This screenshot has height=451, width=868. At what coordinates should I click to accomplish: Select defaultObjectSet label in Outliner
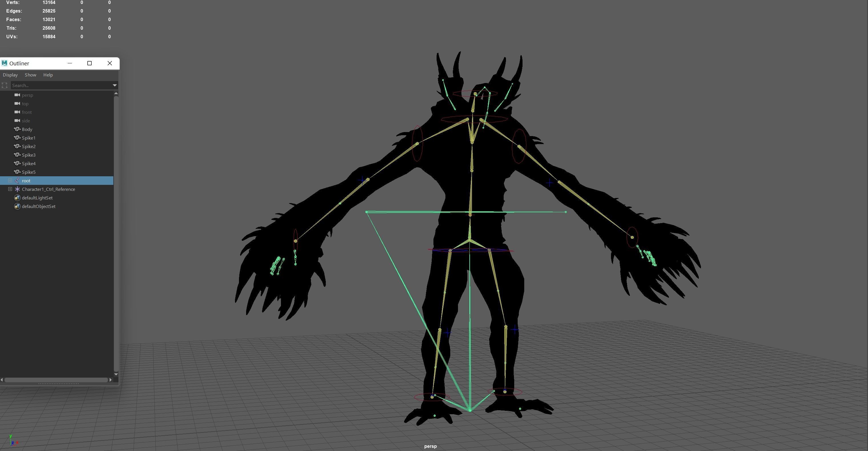pyautogui.click(x=39, y=206)
